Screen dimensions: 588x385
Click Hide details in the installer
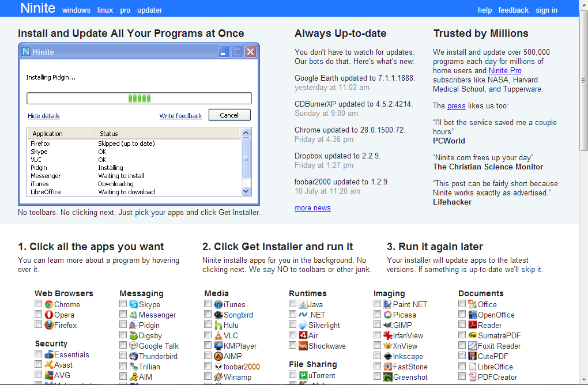tap(44, 116)
